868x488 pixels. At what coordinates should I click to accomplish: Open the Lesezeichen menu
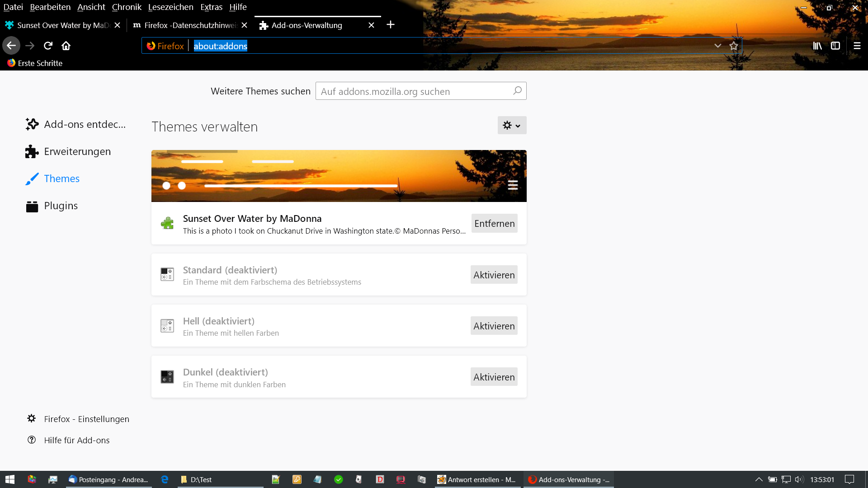pyautogui.click(x=170, y=7)
